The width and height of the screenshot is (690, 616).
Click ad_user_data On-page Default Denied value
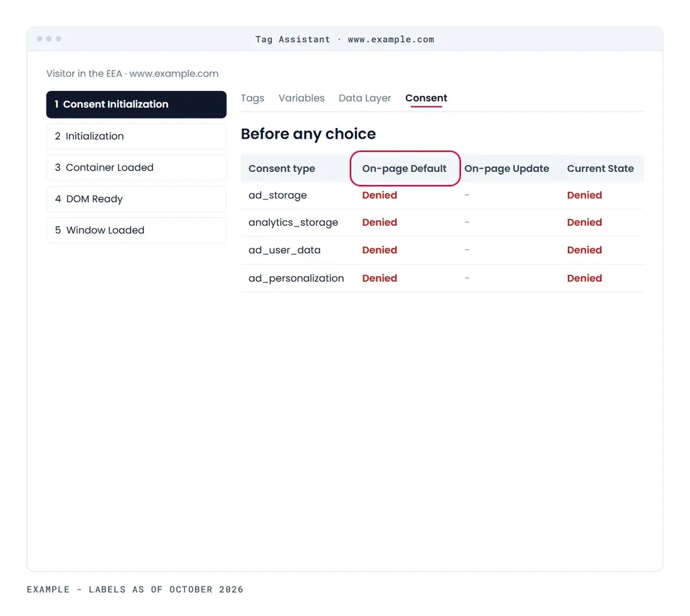click(379, 250)
